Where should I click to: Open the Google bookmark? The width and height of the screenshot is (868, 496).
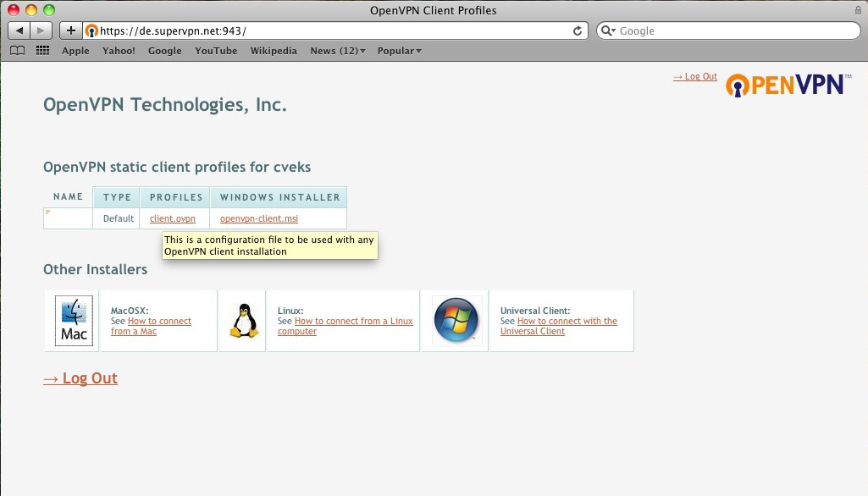pyautogui.click(x=164, y=51)
